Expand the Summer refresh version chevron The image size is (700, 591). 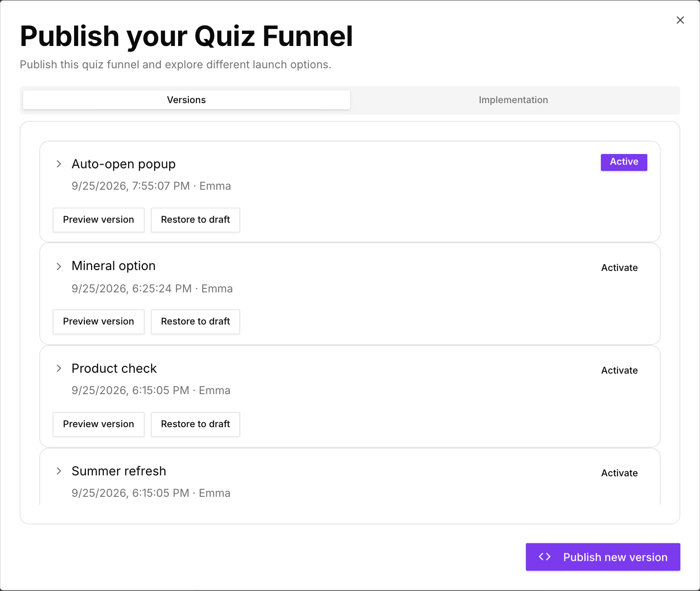click(x=58, y=471)
